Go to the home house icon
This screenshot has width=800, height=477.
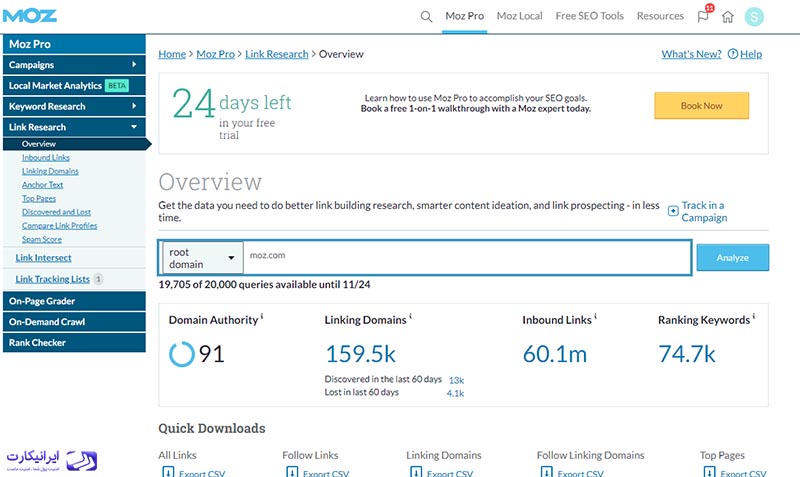(728, 17)
